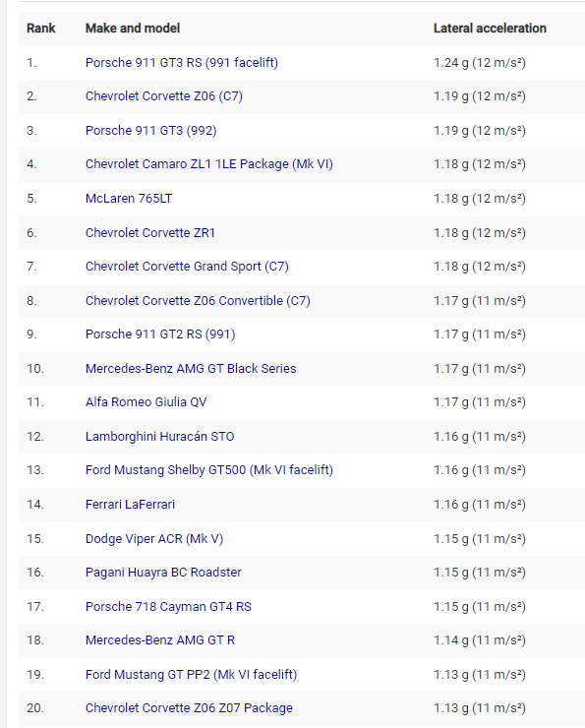This screenshot has height=728, width=585.
Task: Open Chevrolet Corvette Z06 Z07 Package link
Action: pos(189,708)
